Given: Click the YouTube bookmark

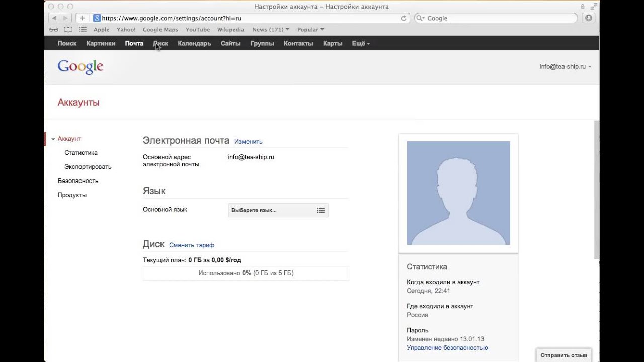Looking at the screenshot, I should (x=198, y=30).
